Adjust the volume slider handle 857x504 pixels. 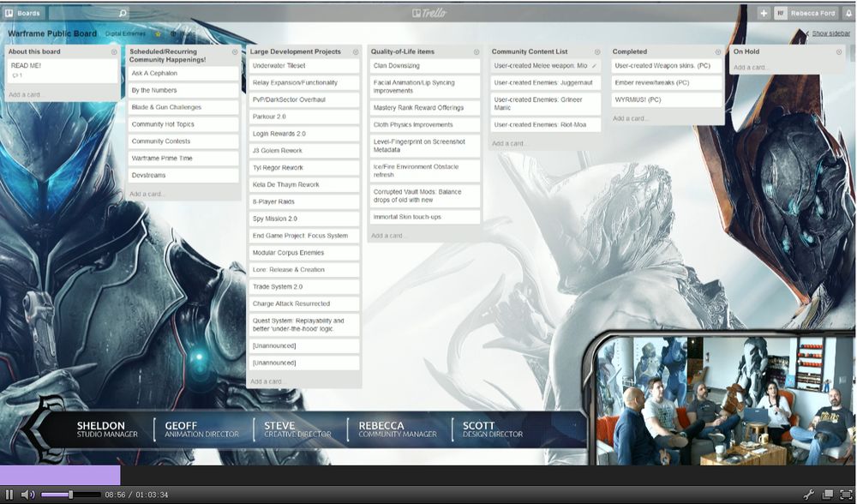[x=70, y=495]
